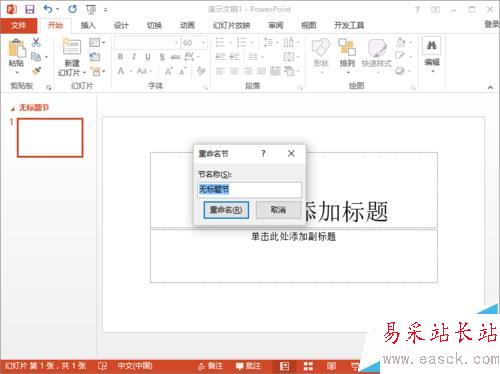The height and width of the screenshot is (374, 500).
Task: Open Quick Styles gallery icon
Action: click(377, 48)
